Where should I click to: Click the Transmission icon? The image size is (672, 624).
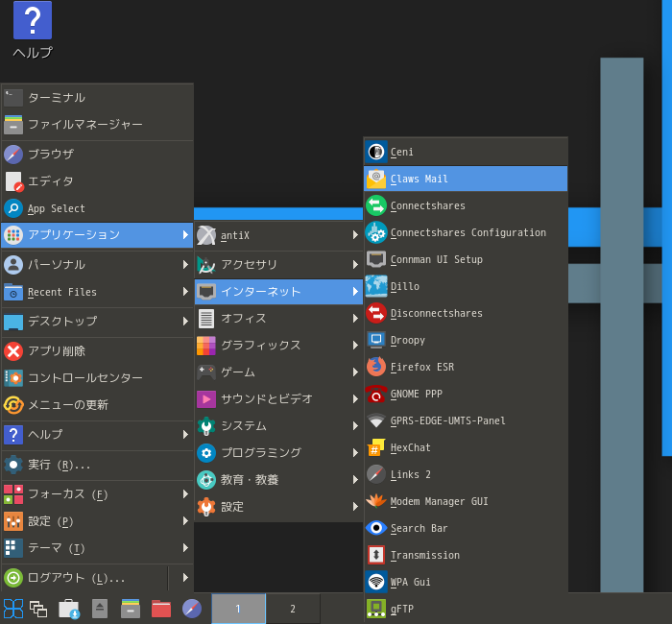pyautogui.click(x=376, y=555)
